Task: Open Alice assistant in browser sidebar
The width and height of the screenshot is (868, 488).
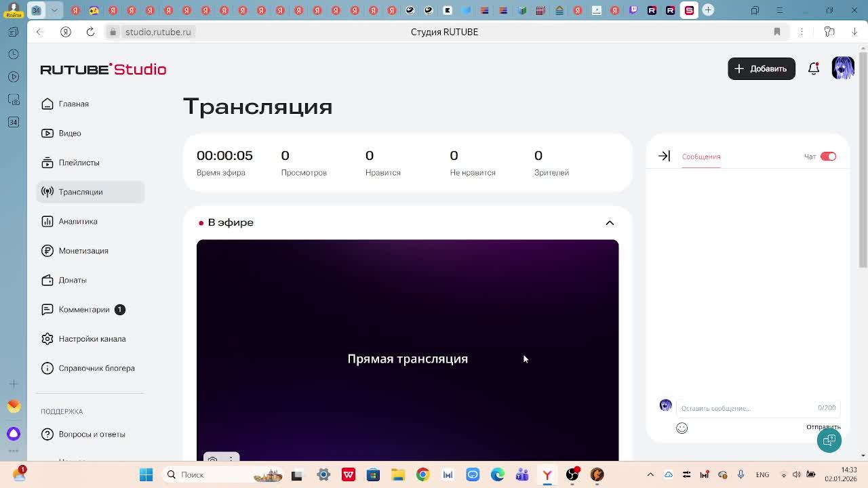Action: click(x=14, y=433)
